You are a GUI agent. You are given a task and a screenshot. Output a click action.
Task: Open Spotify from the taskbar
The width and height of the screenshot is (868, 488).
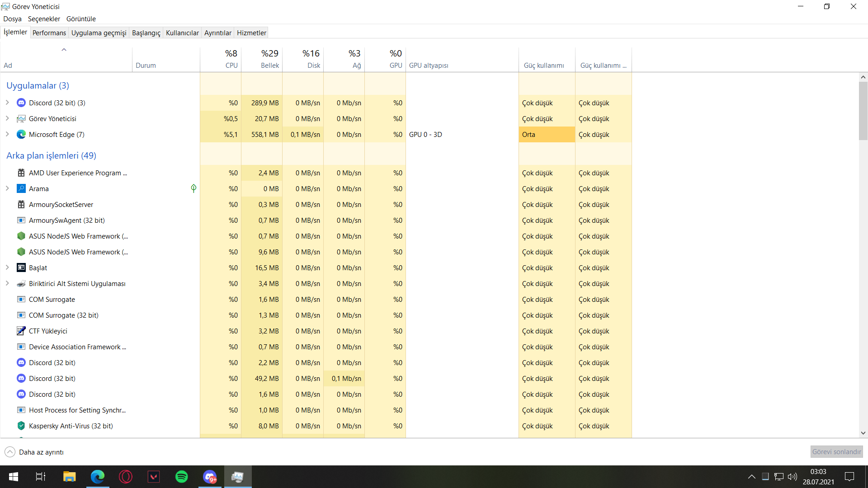[182, 477]
